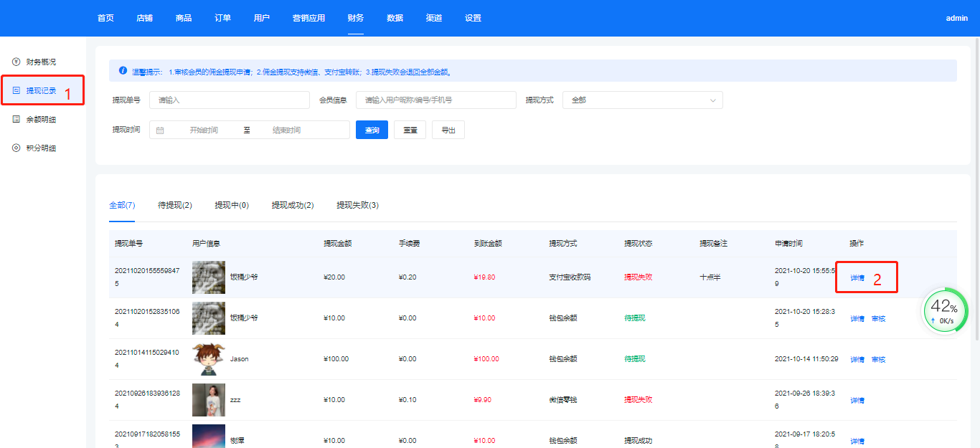Click the 财务概况 sidebar icon
Viewport: 980px width, 448px height.
coord(17,62)
